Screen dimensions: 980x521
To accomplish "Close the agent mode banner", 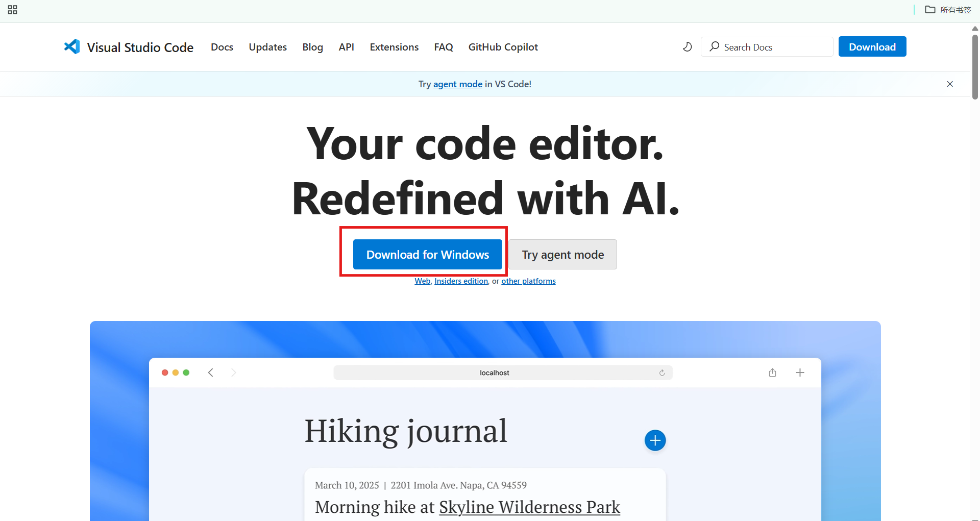I will click(950, 84).
